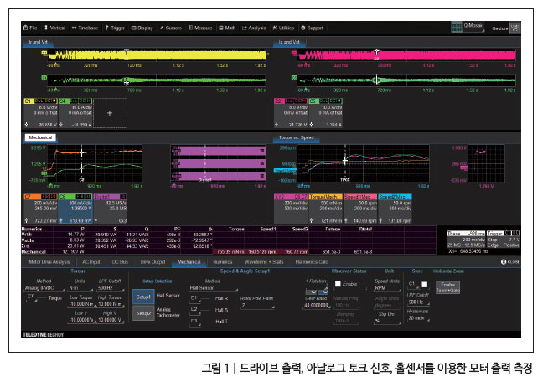Open the D3 Hall T source selector
553x392 pixels.
[x=195, y=322]
